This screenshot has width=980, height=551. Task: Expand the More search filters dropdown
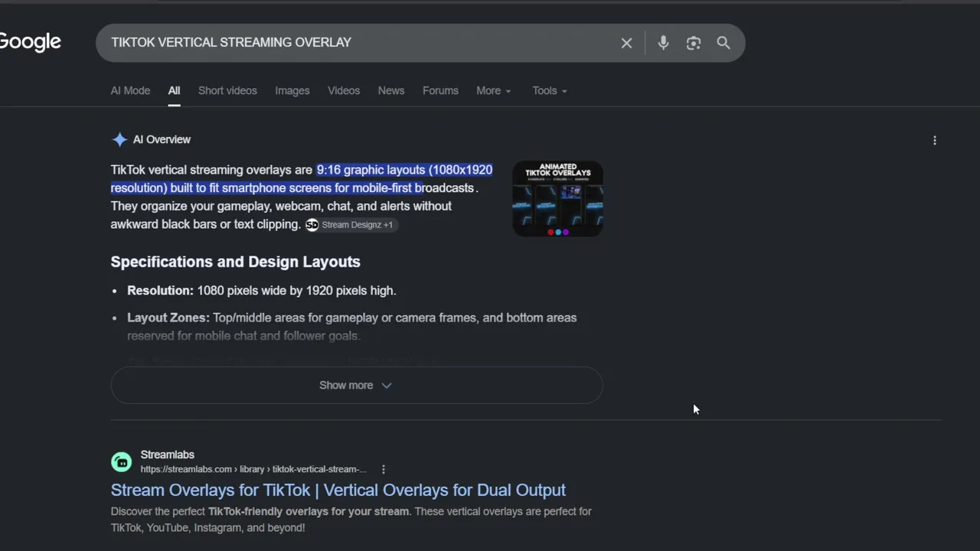(x=493, y=90)
